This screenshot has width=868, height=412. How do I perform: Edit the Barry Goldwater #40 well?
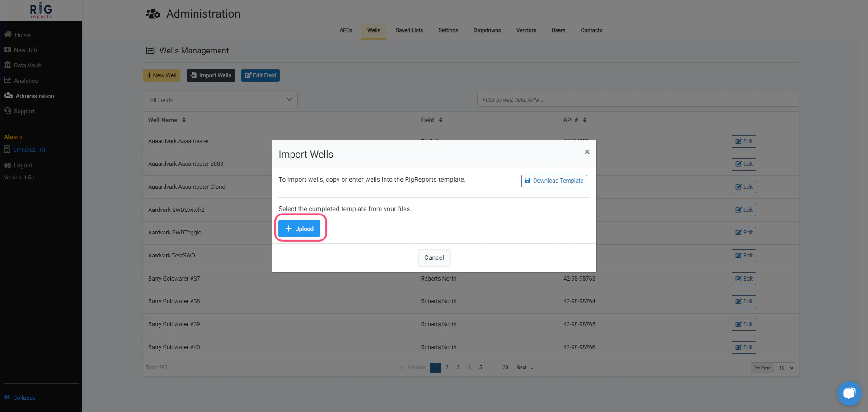pyautogui.click(x=744, y=347)
